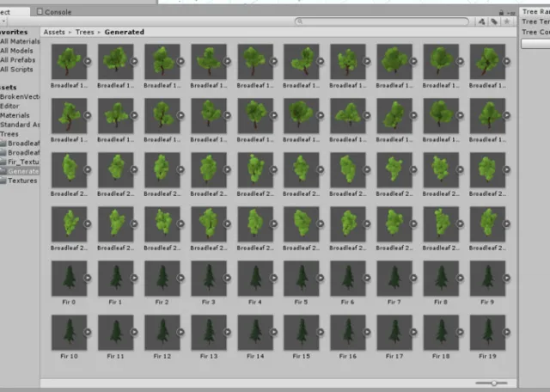Select All Prefabs under Favorites

pos(17,59)
